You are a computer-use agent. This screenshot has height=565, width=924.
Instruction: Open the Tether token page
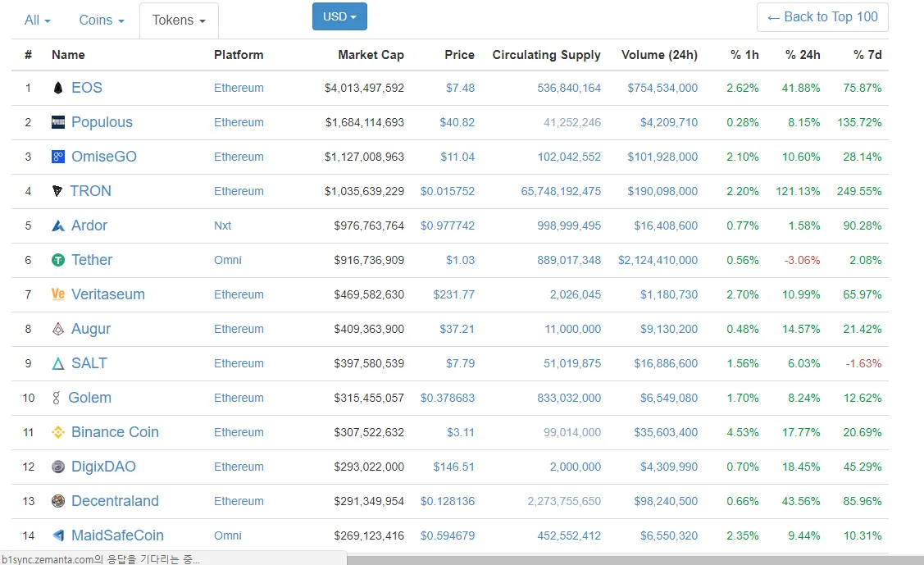(x=91, y=260)
